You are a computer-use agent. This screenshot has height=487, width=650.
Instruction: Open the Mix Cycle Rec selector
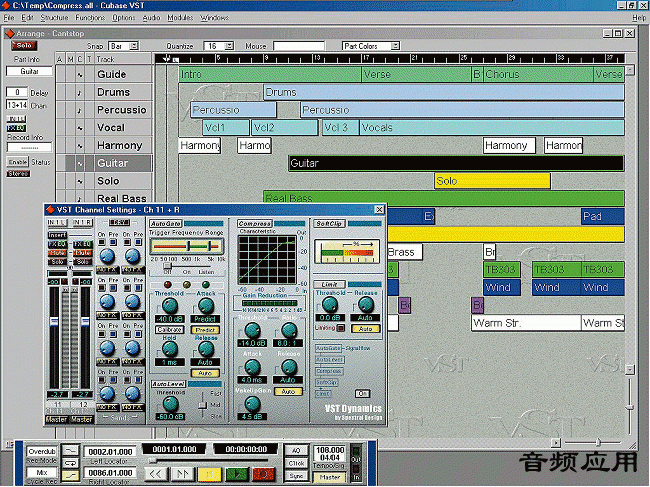click(x=42, y=472)
